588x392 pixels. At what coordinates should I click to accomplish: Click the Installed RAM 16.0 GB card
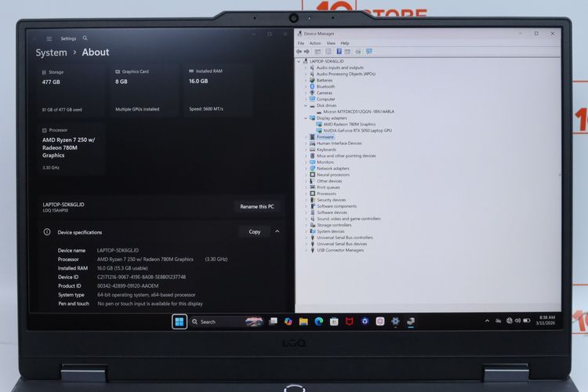219,91
